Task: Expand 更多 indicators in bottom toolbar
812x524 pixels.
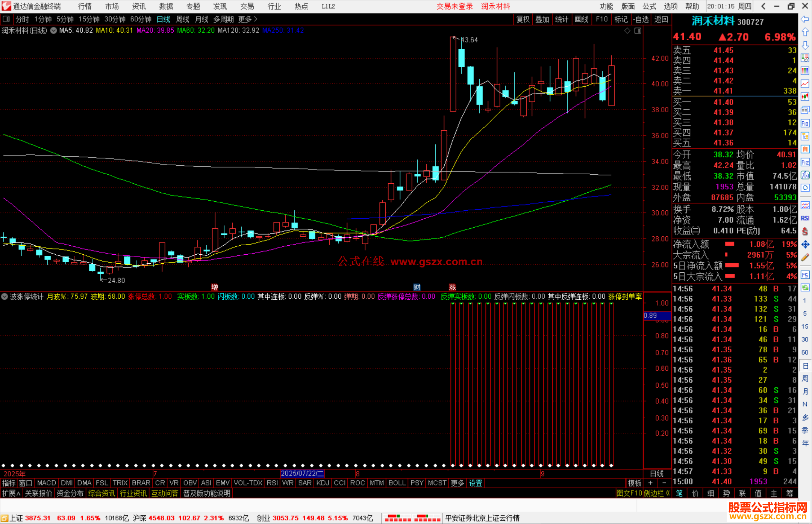Action: (x=458, y=483)
